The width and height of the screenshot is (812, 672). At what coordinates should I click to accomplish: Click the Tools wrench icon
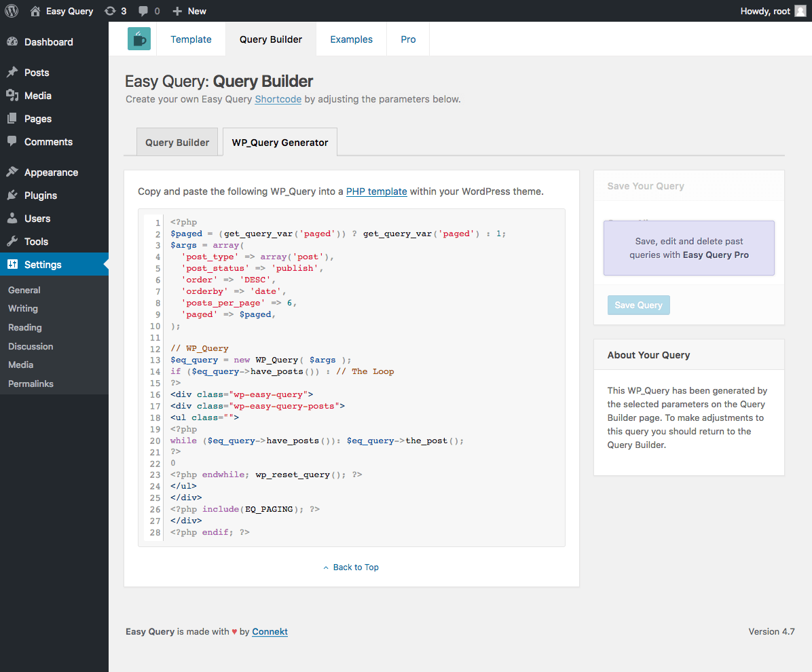12,241
